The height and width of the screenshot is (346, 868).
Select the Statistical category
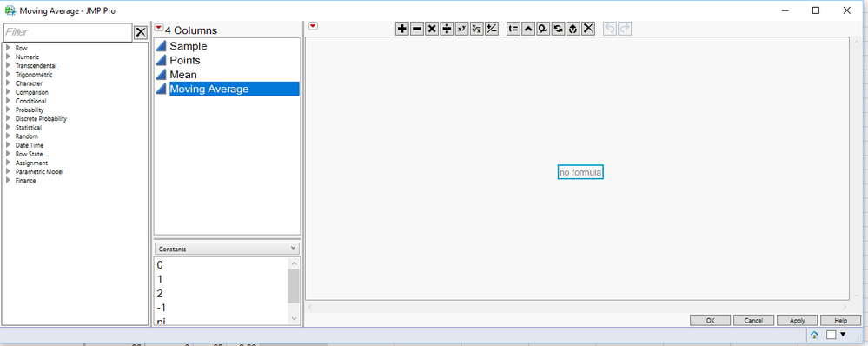tap(28, 128)
